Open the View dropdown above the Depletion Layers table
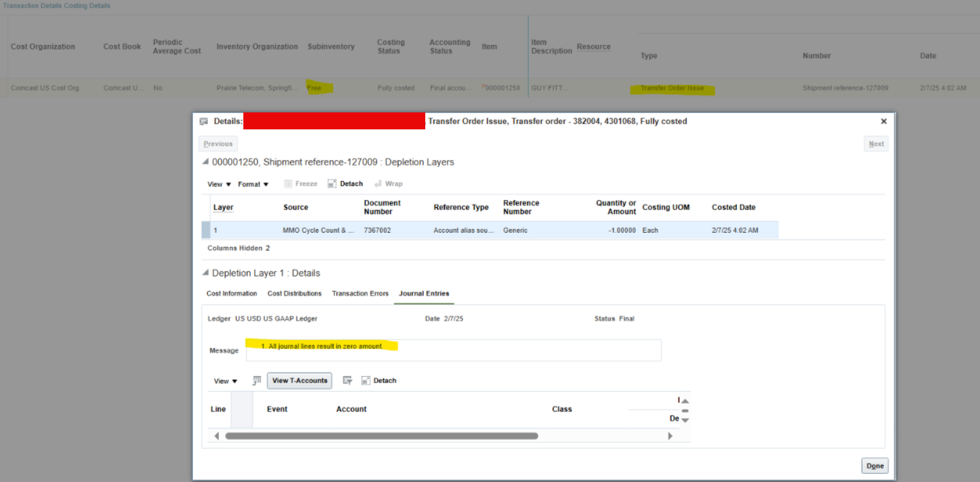Screen dimensions: 980x482 [x=218, y=183]
